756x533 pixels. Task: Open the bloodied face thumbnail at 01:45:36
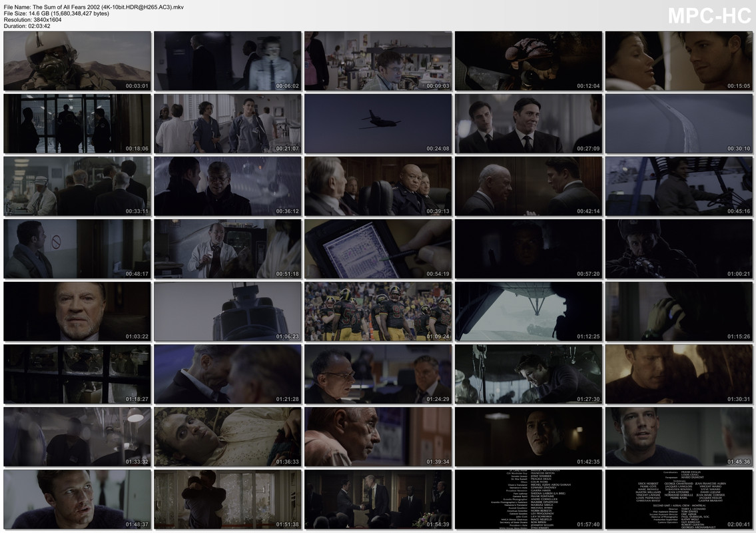click(x=679, y=437)
